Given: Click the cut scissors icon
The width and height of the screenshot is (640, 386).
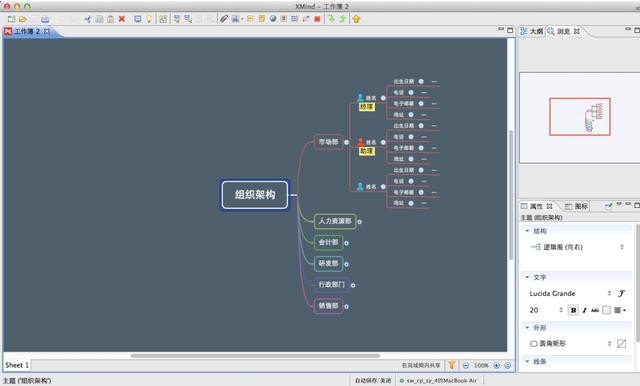Looking at the screenshot, I should (x=88, y=19).
